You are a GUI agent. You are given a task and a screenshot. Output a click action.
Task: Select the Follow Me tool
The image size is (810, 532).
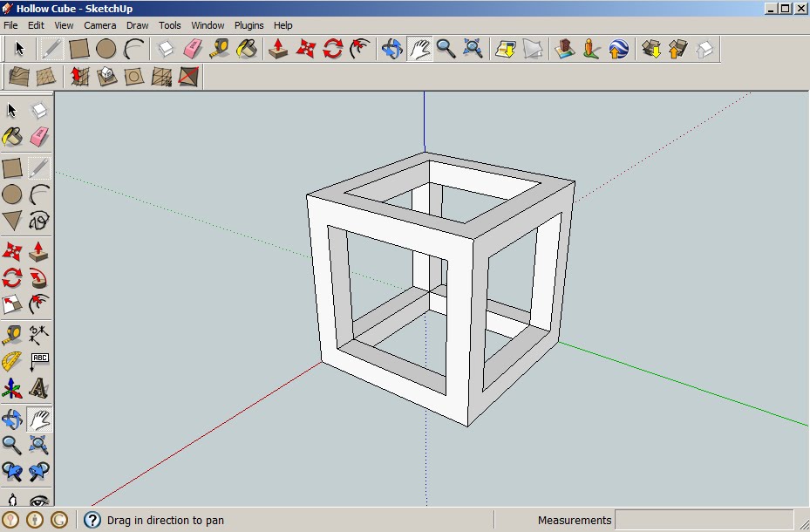tap(39, 279)
